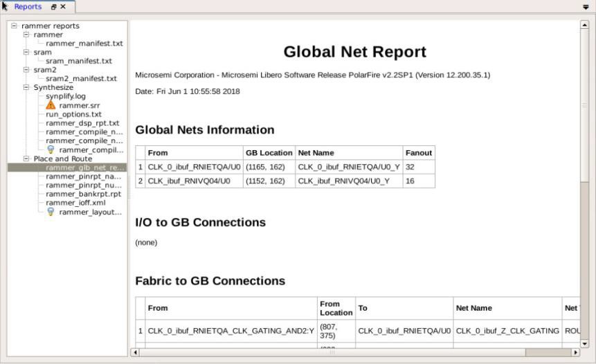596x364 pixels.
Task: Collapse the Place and Route section
Action: click(26, 158)
